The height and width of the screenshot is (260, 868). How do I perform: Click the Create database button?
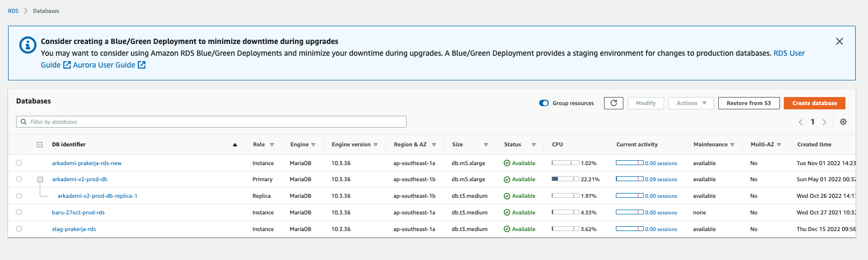click(814, 103)
